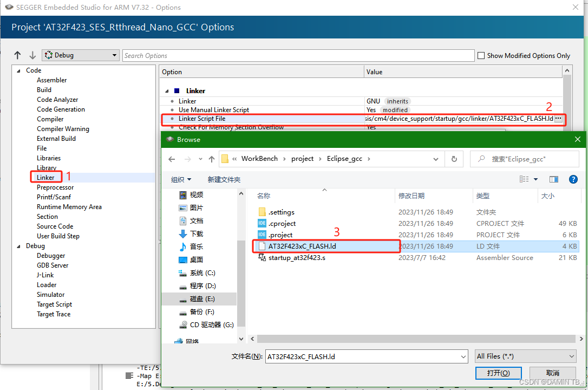588x390 pixels.
Task: Select Runtime Memory Area category
Action: pos(69,207)
